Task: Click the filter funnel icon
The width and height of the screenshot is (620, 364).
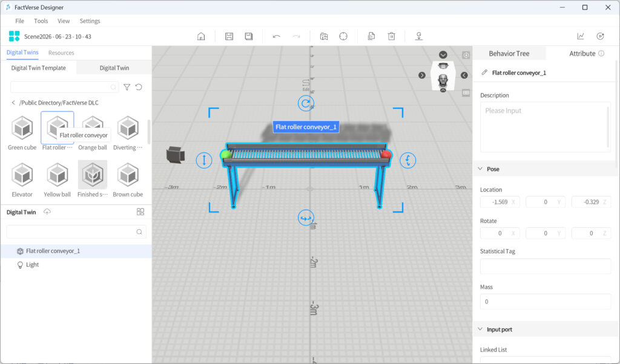Action: tap(127, 87)
